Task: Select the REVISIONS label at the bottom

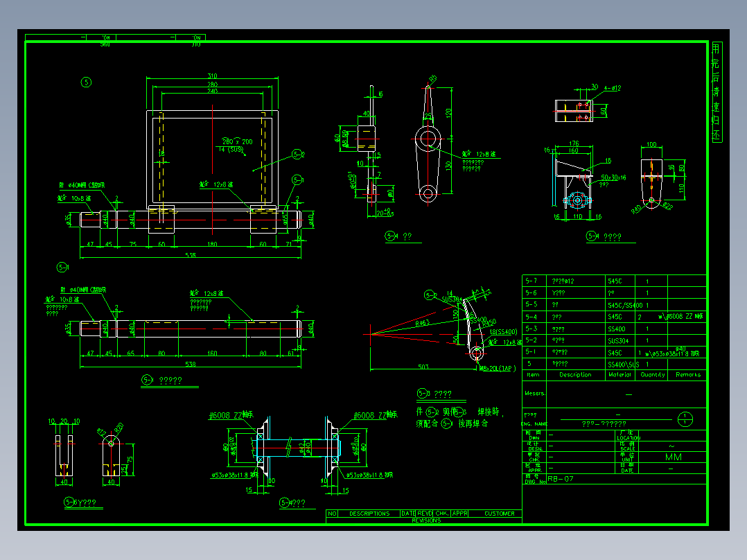Action: point(426,520)
